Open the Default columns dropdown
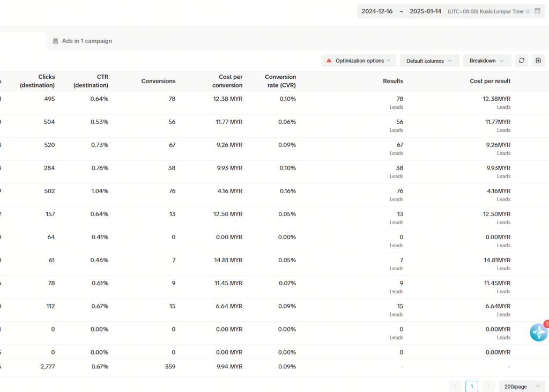 pos(429,61)
